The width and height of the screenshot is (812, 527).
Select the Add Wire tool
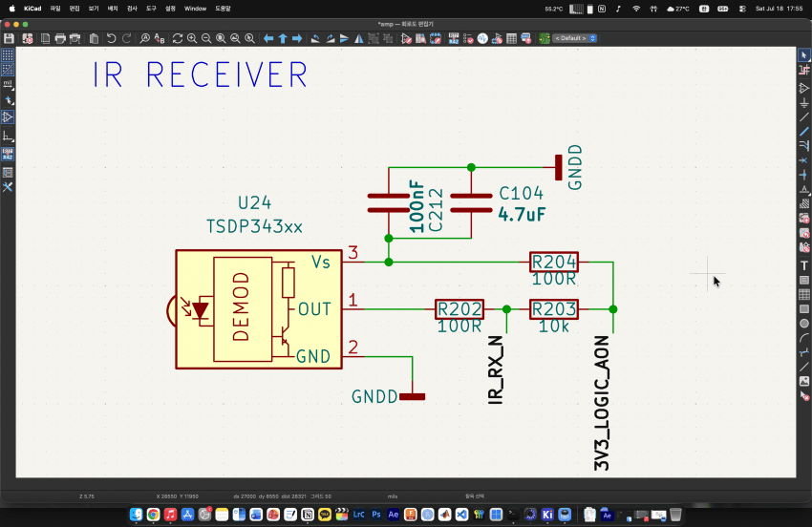point(804,117)
